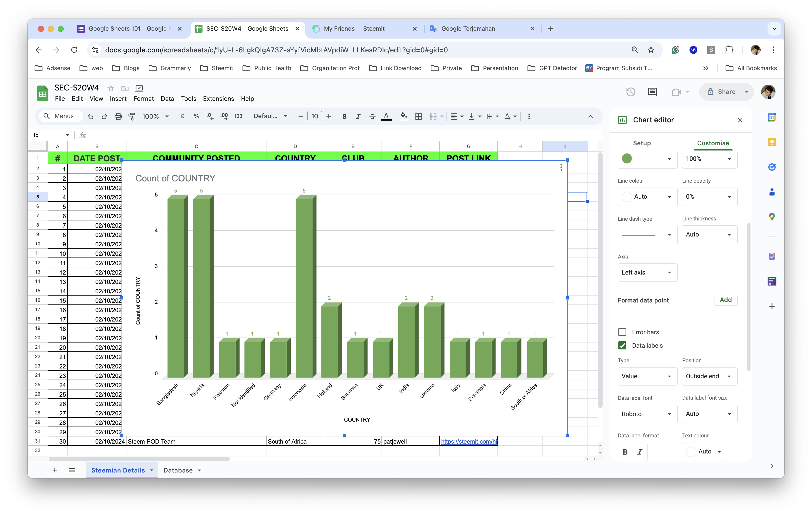This screenshot has height=515, width=812.
Task: Open the version history clock icon
Action: click(x=630, y=92)
